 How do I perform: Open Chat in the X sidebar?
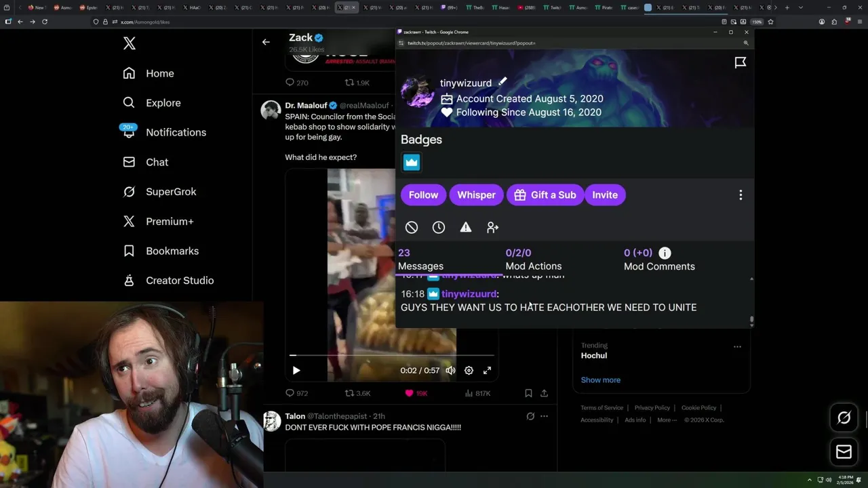click(x=145, y=162)
